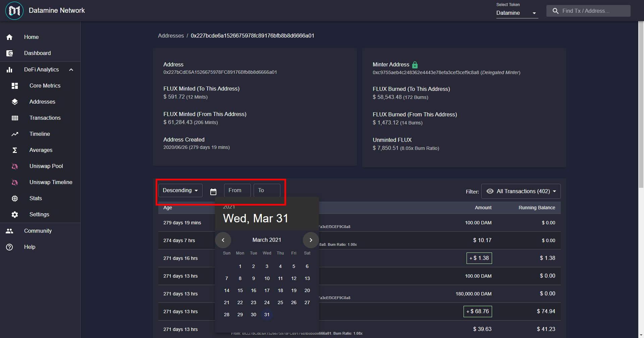Select March 15 in the calendar
644x338 pixels.
click(240, 291)
